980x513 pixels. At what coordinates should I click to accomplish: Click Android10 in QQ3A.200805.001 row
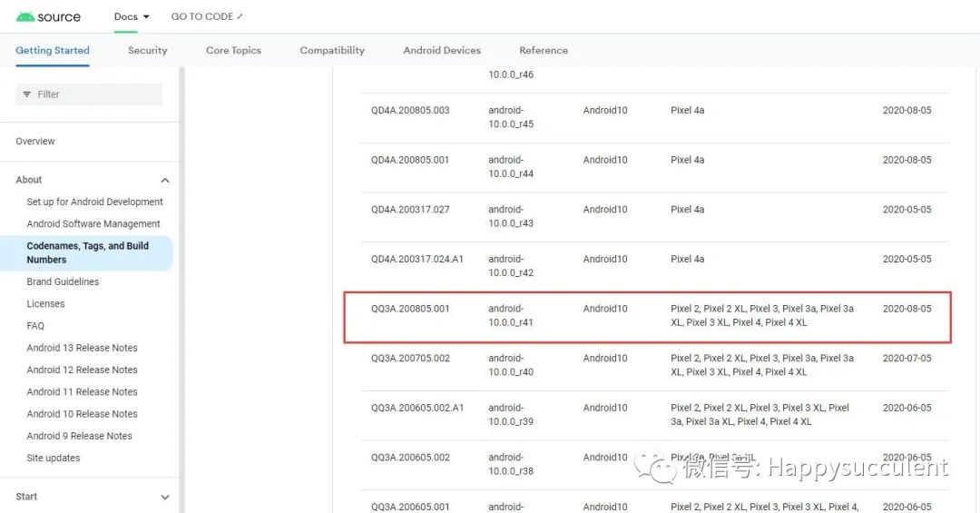[605, 309]
